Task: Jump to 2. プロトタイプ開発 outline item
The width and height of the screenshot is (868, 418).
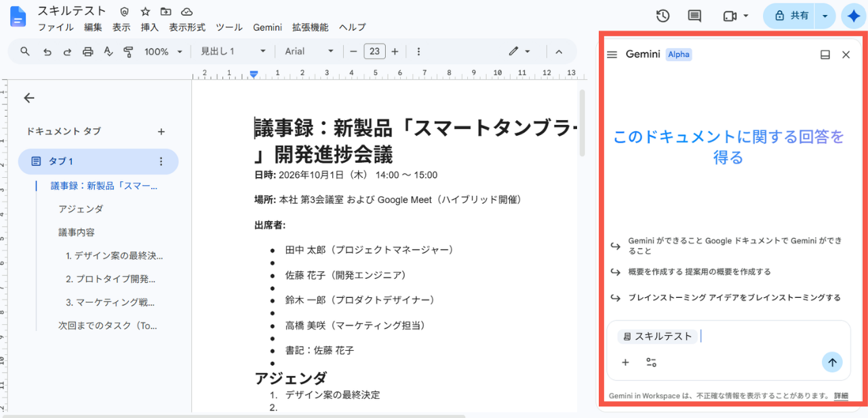Action: [x=111, y=279]
